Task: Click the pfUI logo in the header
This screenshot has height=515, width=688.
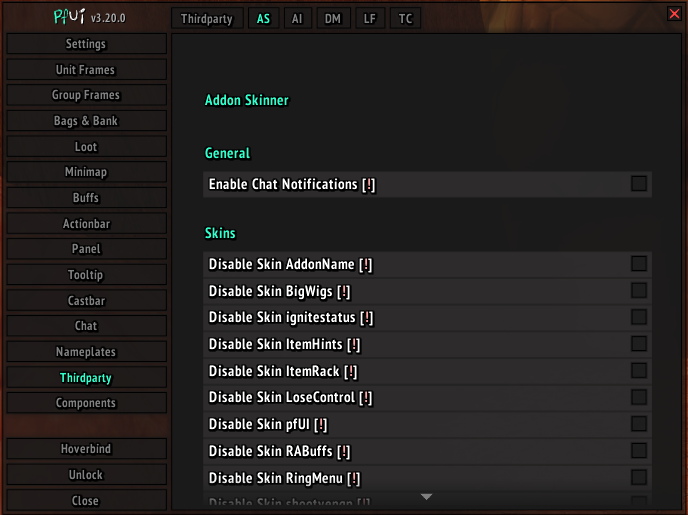Action: (69, 17)
